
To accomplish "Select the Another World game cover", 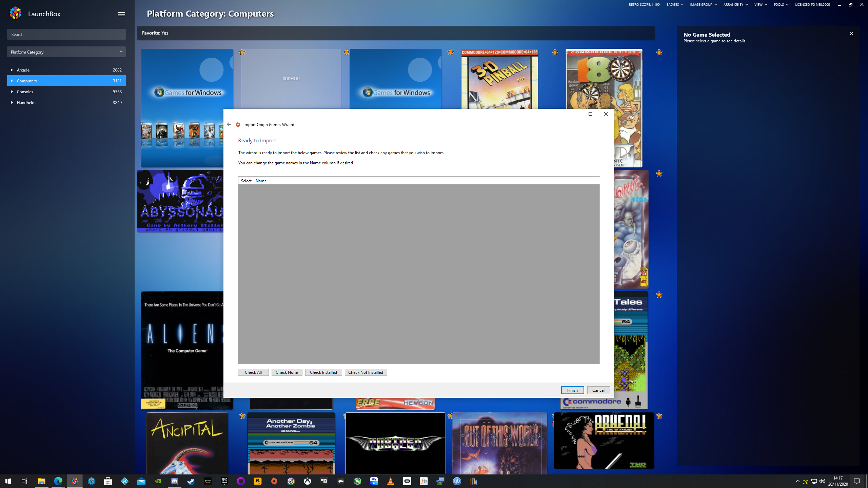I will (x=395, y=443).
